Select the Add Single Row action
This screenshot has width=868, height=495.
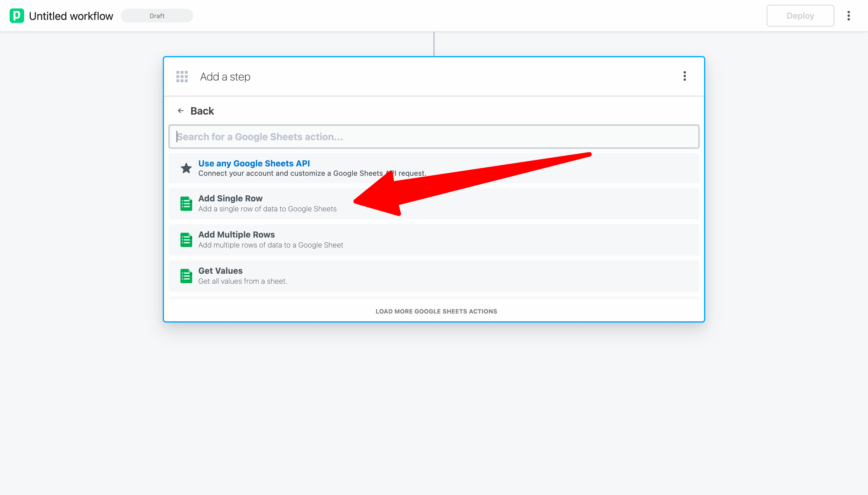pos(231,199)
